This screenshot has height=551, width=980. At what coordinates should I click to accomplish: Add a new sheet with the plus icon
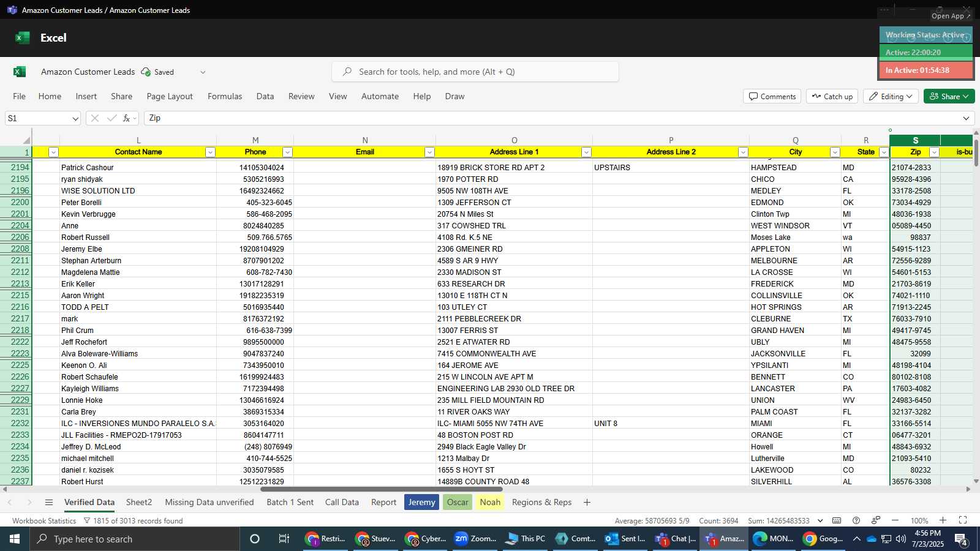pyautogui.click(x=587, y=502)
